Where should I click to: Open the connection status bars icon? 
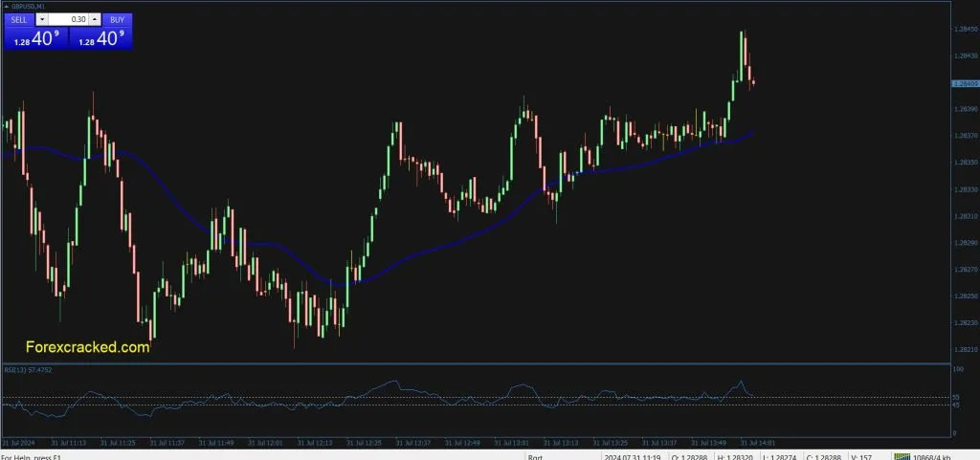[902, 456]
